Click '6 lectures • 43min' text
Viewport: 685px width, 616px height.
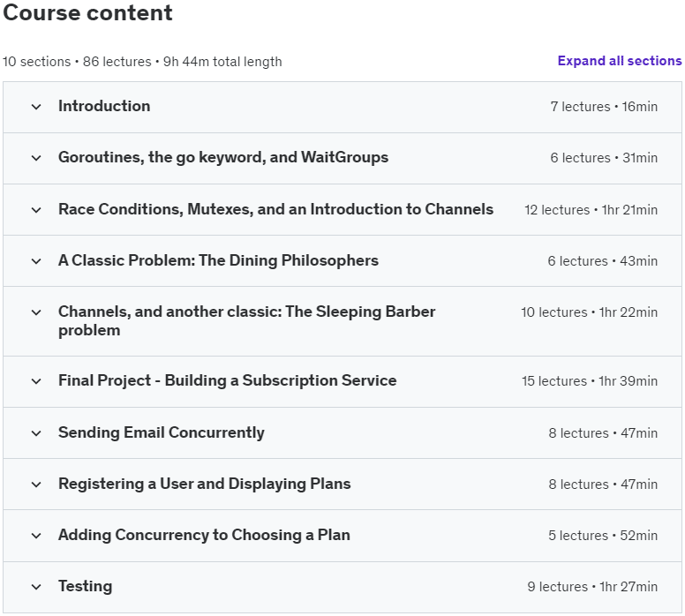(602, 261)
